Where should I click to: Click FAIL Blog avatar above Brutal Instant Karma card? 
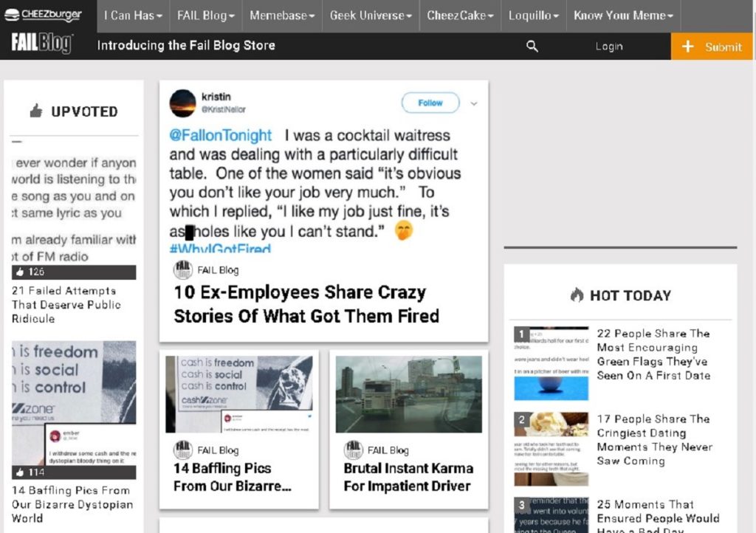click(354, 450)
